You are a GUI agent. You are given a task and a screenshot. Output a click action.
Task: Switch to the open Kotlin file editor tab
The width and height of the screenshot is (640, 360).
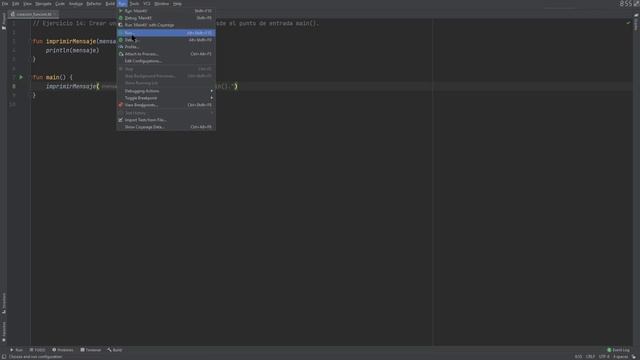[33, 14]
